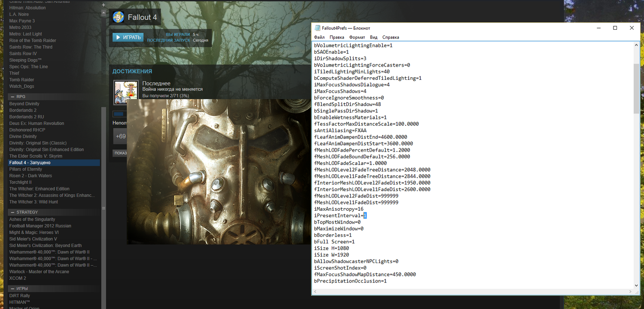The image size is (644, 309).
Task: Click the fMeshLODFadeScalar=1.0000 line
Action: click(x=350, y=163)
